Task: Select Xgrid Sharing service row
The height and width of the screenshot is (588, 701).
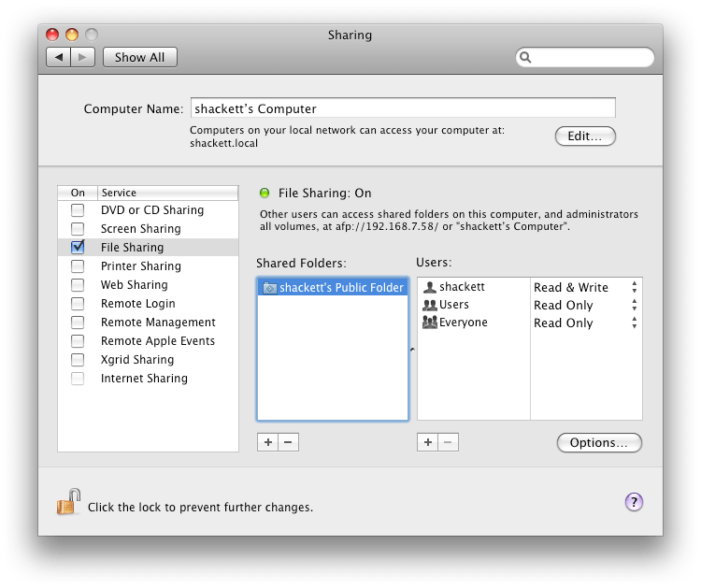Action: point(148,360)
